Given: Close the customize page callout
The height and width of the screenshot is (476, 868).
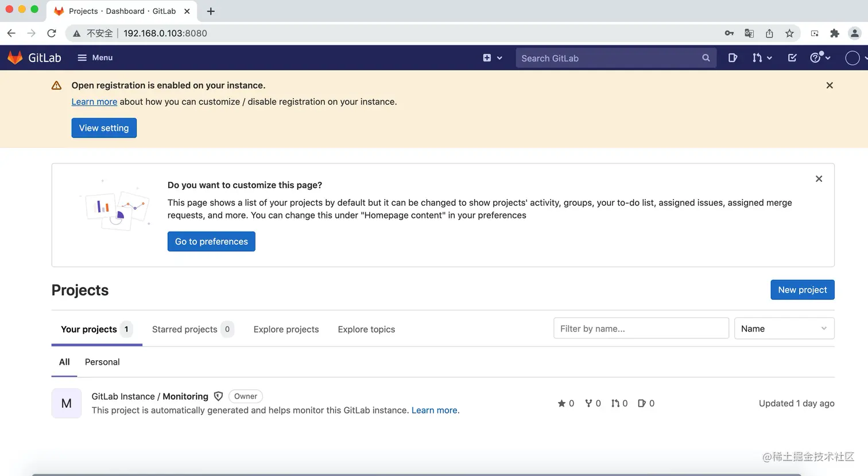Looking at the screenshot, I should [x=819, y=179].
